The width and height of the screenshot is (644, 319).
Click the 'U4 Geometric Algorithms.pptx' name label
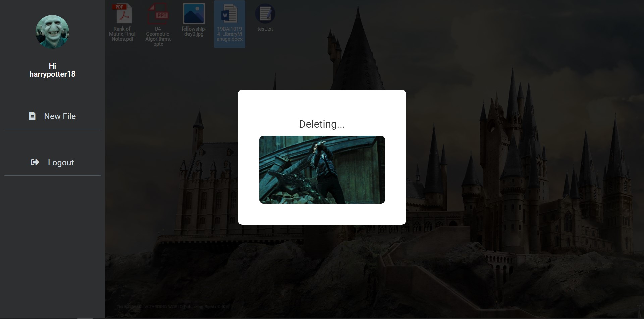pyautogui.click(x=158, y=36)
